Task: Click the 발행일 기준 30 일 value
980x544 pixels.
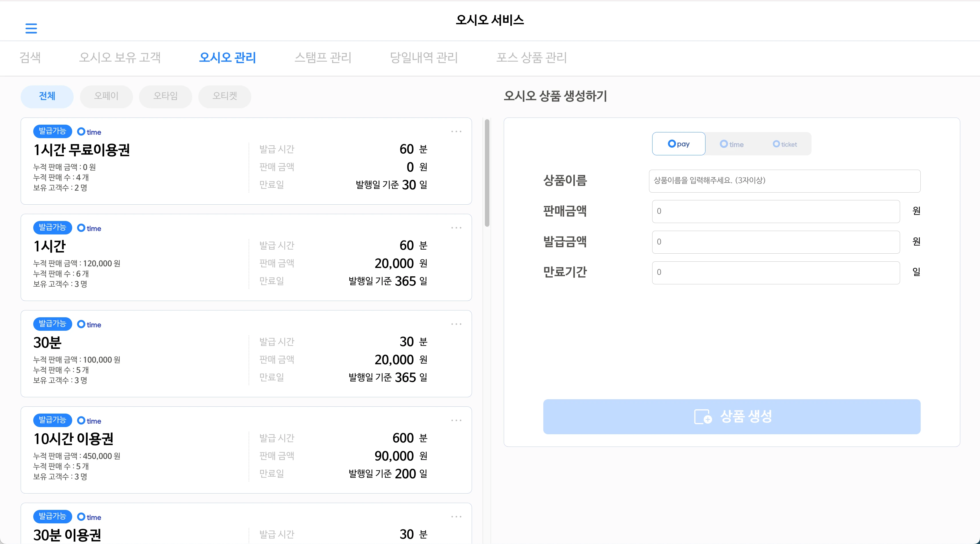Action: [x=391, y=185]
